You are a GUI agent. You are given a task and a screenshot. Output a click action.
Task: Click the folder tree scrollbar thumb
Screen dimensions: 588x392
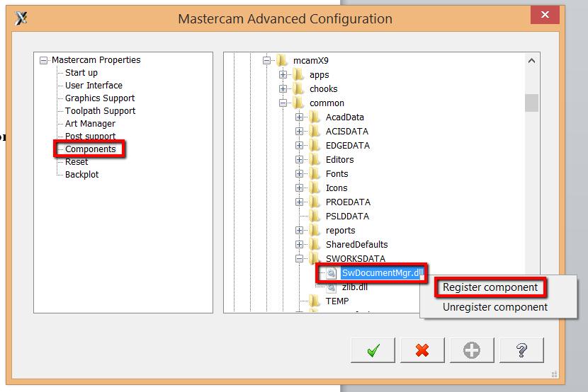(x=531, y=103)
